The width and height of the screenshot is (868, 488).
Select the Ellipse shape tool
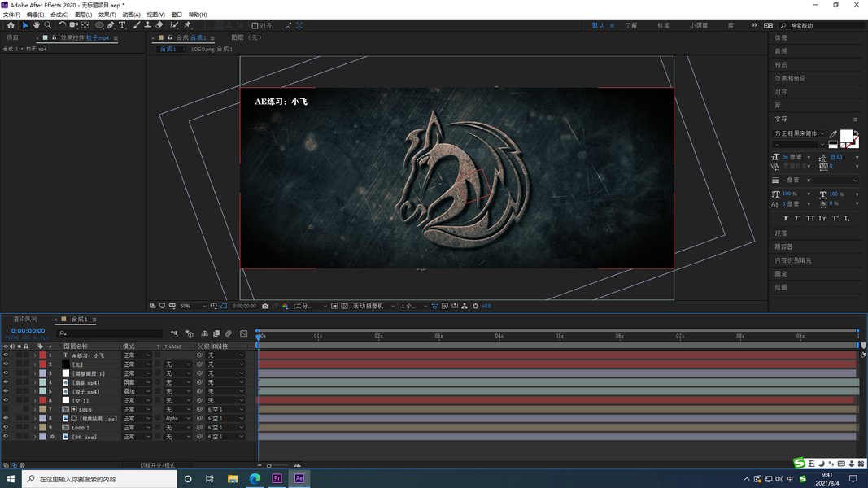tap(99, 25)
